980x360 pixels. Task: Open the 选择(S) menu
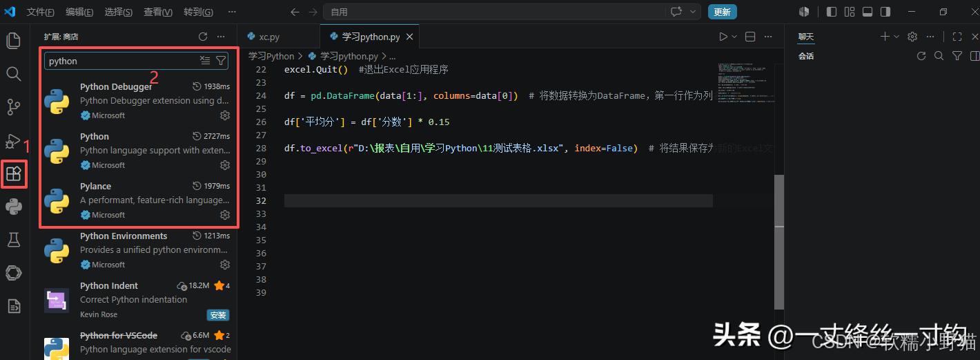[119, 12]
